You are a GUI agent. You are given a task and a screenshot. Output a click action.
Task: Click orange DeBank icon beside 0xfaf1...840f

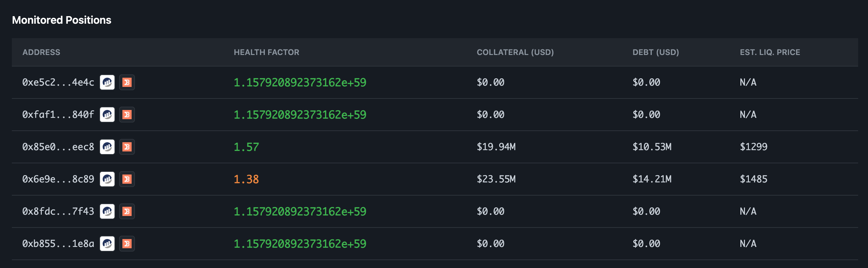click(127, 115)
